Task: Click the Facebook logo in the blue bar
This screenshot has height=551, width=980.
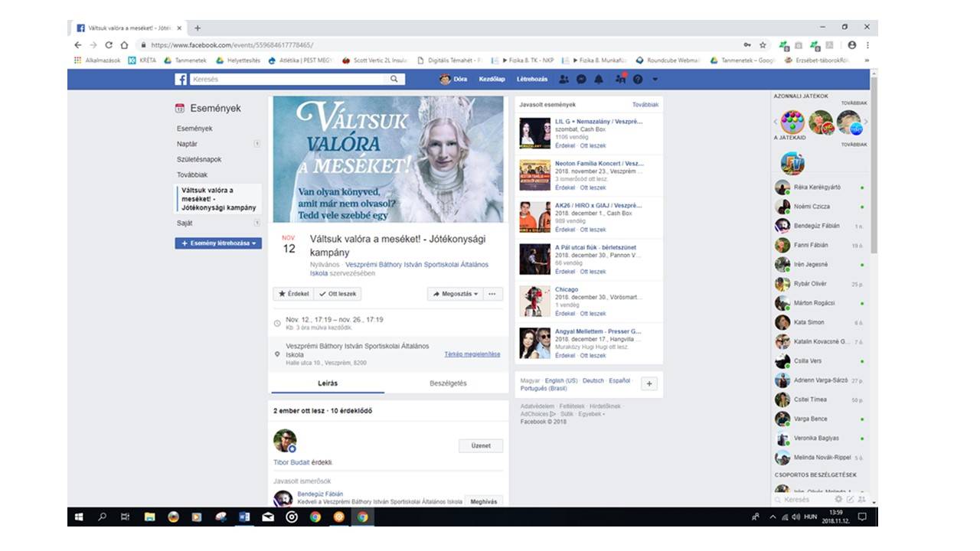Action: pos(181,79)
